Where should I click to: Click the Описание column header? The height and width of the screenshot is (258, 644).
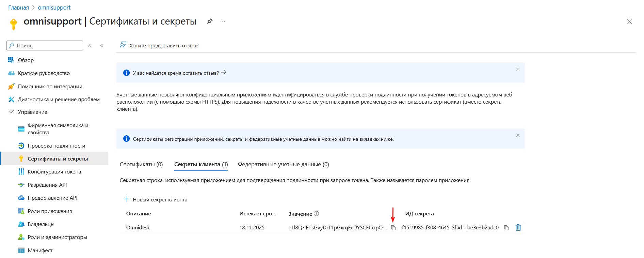139,214
